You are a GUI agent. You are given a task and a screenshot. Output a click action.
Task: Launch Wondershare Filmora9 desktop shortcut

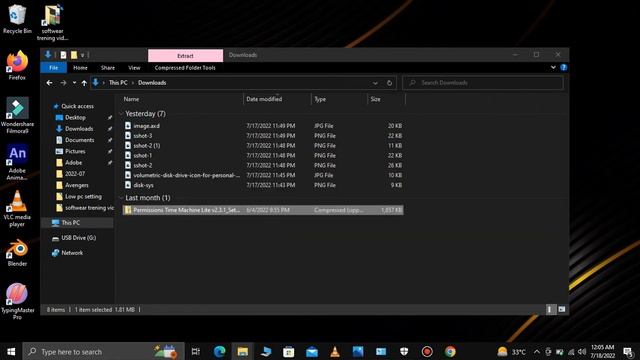pos(17,116)
